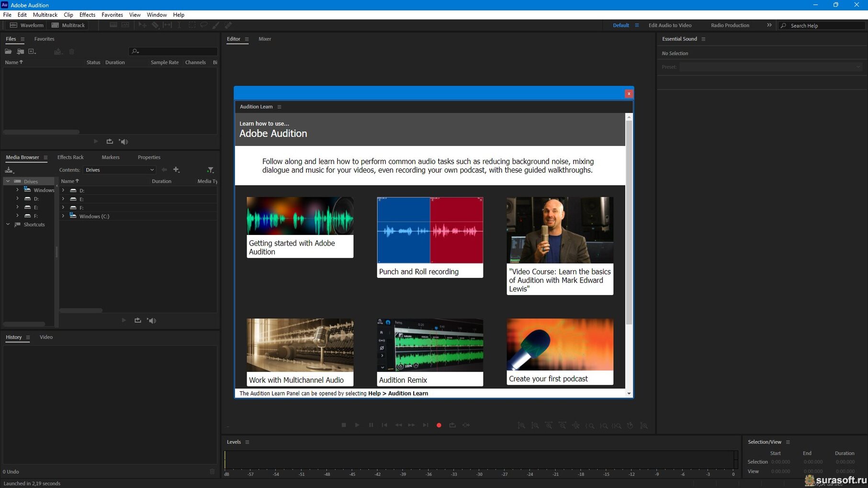Click the Play transport button
The height and width of the screenshot is (488, 868).
point(357,425)
